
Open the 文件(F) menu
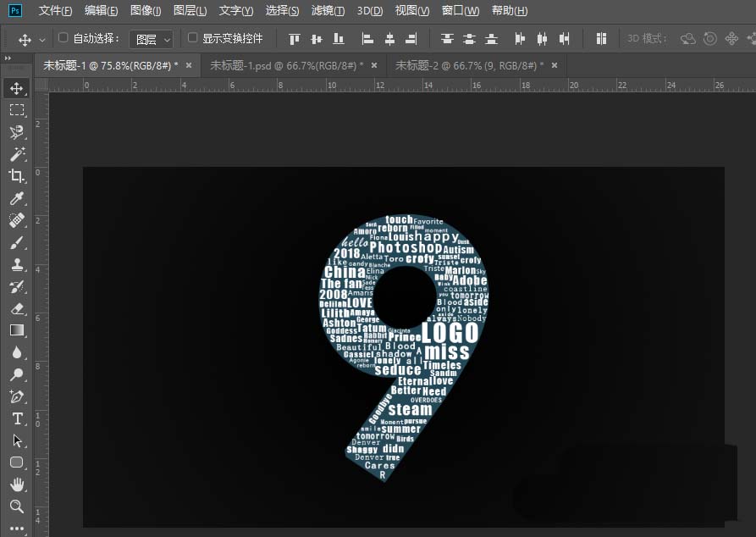pyautogui.click(x=55, y=11)
